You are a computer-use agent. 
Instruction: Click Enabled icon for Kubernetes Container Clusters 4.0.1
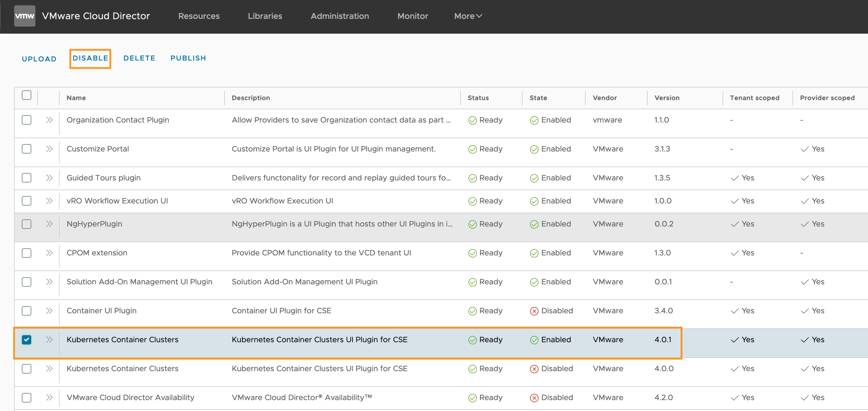point(534,340)
